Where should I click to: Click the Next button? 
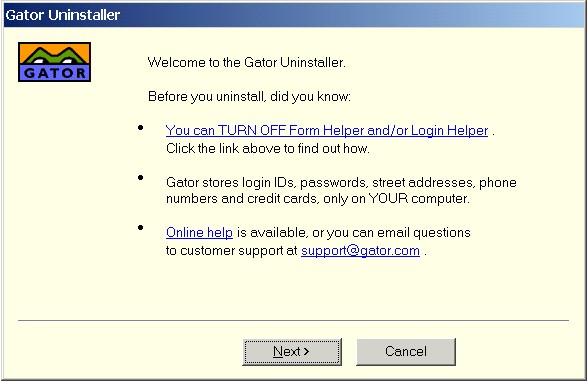coord(292,352)
